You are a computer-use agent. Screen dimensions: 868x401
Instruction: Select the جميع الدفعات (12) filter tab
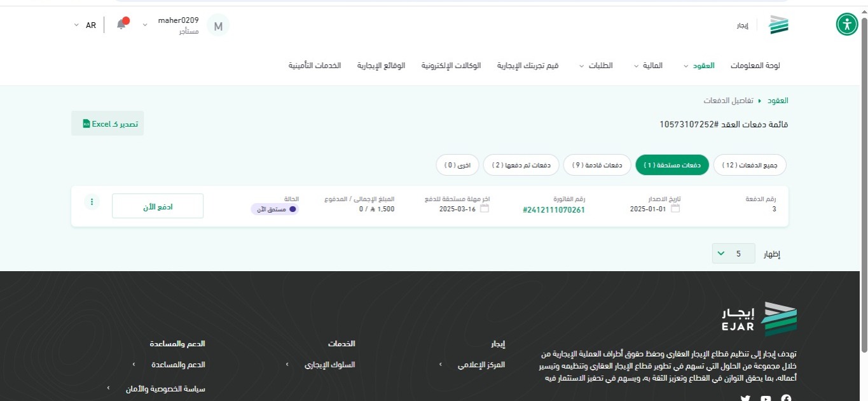(750, 165)
